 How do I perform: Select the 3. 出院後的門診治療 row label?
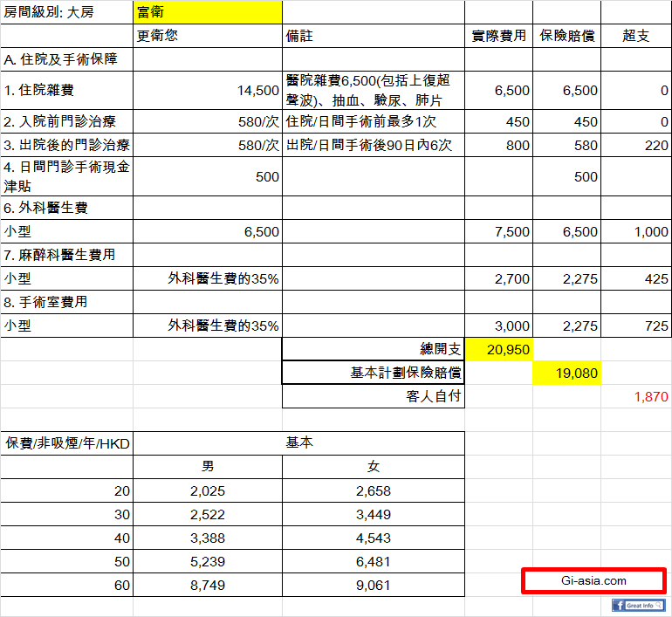(x=67, y=145)
